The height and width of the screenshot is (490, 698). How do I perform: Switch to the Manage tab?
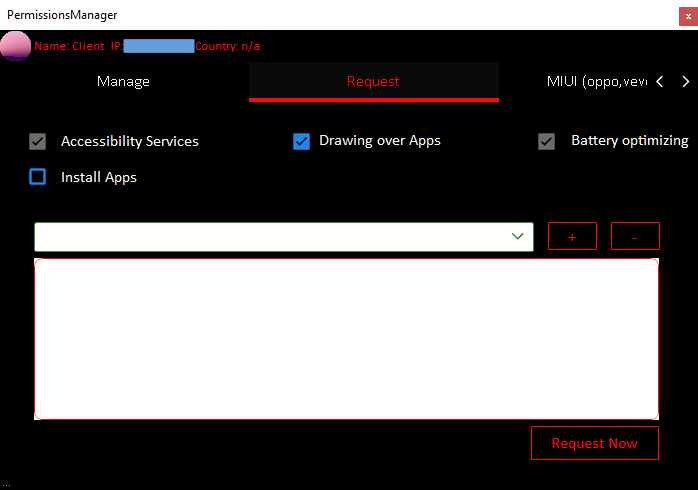click(x=123, y=81)
